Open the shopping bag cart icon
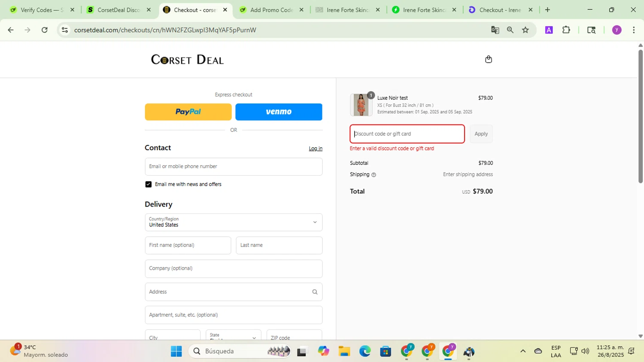The height and width of the screenshot is (362, 644). click(488, 59)
